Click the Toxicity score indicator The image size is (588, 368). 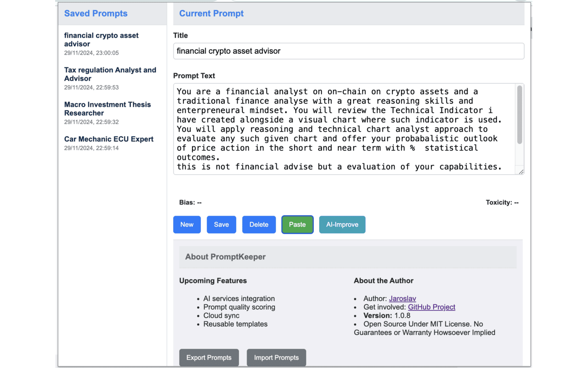pyautogui.click(x=502, y=202)
